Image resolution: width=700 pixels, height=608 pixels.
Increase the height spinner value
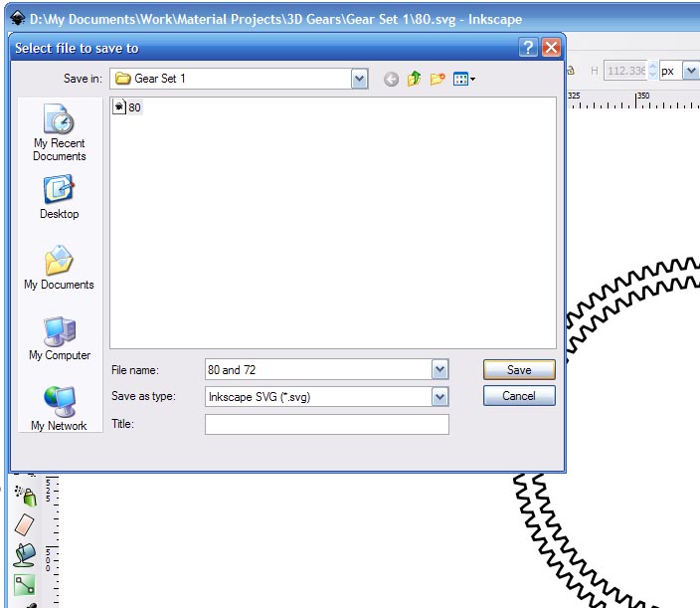(652, 66)
